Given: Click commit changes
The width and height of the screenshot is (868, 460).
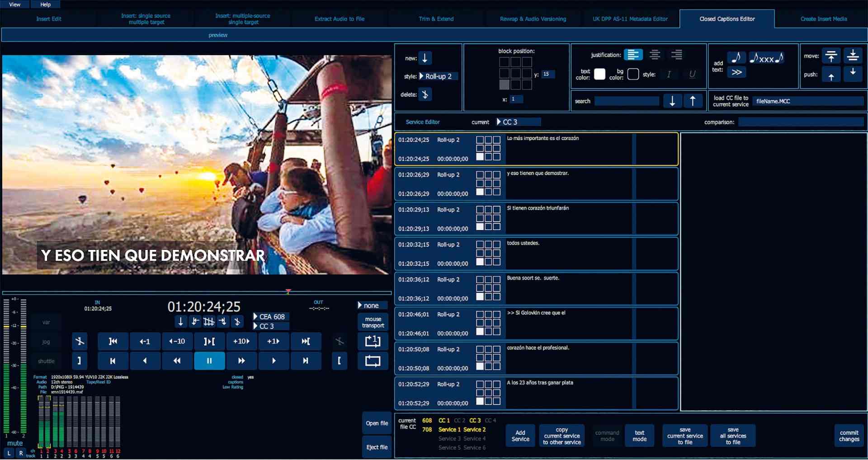Looking at the screenshot, I should click(849, 435).
